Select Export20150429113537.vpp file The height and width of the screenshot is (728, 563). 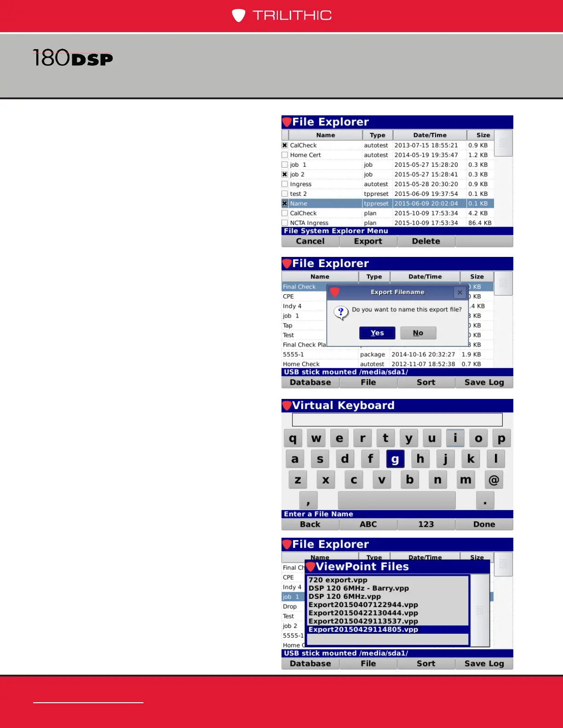point(388,621)
